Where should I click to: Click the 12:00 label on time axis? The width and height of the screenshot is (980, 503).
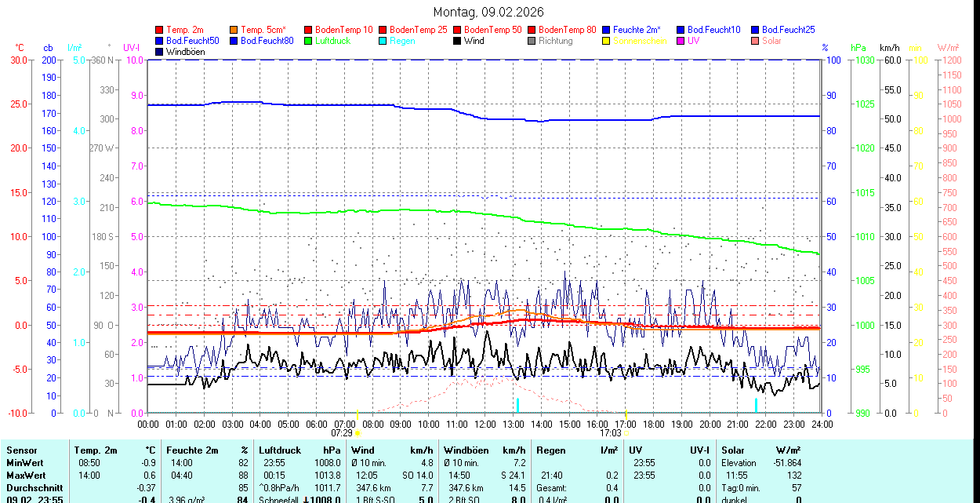coord(485,424)
